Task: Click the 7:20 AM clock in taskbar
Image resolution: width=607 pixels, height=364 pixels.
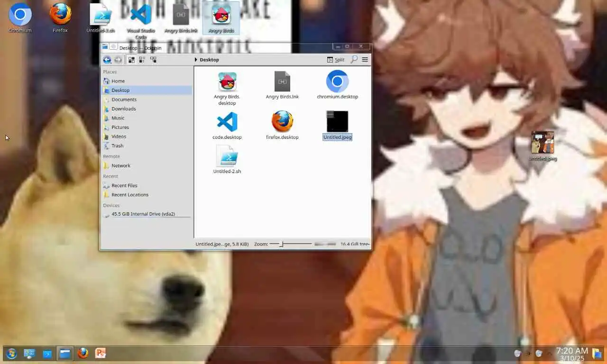Action: (572, 351)
